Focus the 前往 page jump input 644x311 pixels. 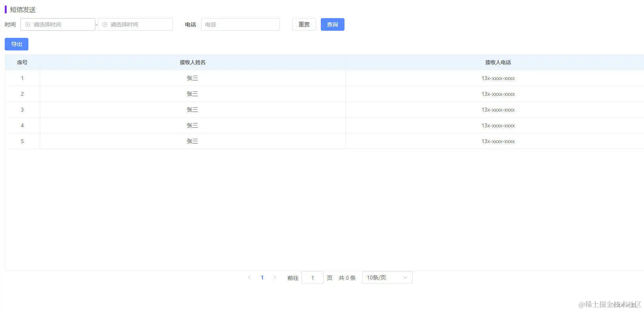point(313,277)
